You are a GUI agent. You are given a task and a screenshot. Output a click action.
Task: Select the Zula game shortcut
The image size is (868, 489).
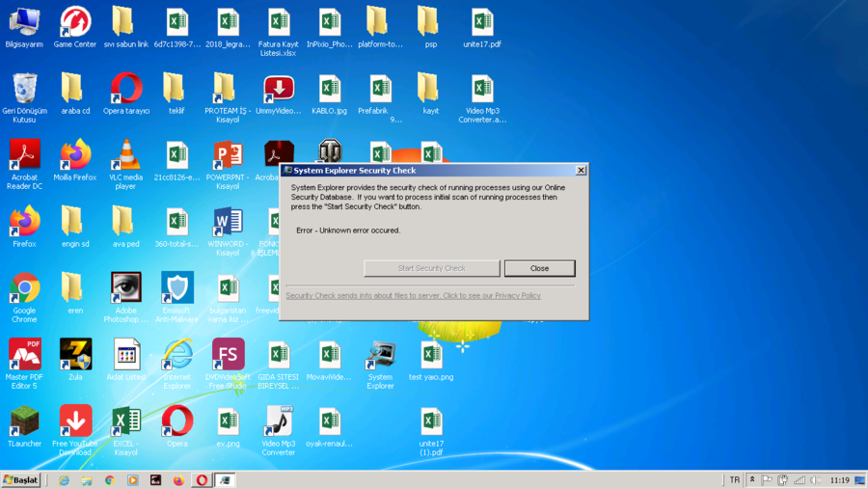pyautogui.click(x=75, y=360)
